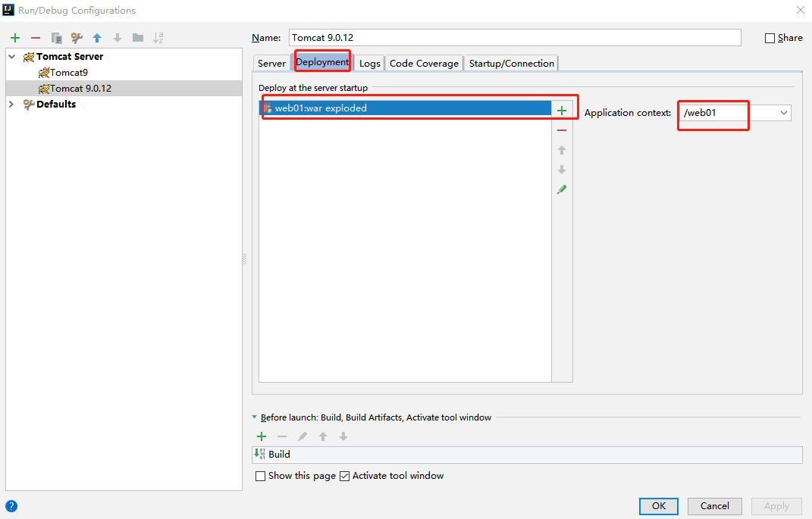Collapse the Tomcat Server tree node
Screen dimensions: 812x519
[12, 56]
